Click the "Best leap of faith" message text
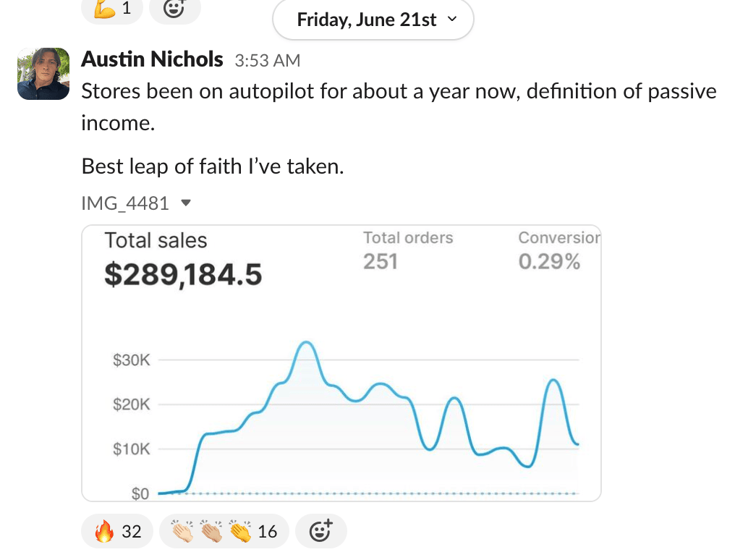Screen dimensions: 735x560 [213, 166]
